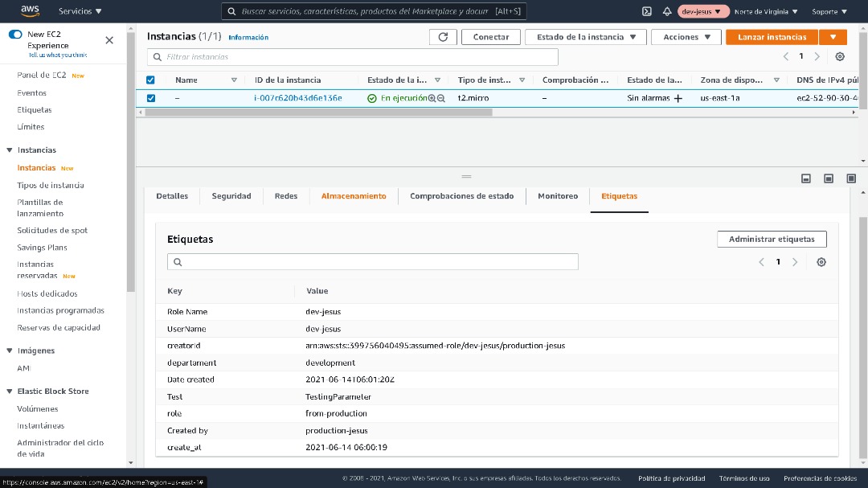Close the New EC2 Experience banner
868x488 pixels.
click(x=109, y=40)
